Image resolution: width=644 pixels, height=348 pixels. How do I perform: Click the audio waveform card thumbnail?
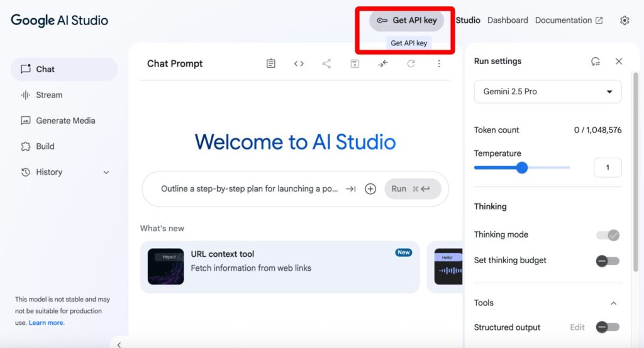pos(448,266)
